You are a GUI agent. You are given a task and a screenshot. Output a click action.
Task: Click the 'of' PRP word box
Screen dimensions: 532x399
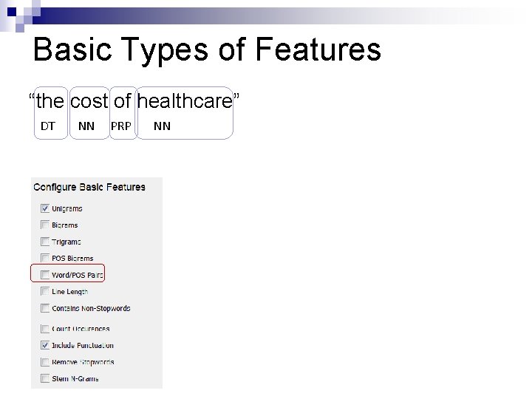[x=123, y=113]
